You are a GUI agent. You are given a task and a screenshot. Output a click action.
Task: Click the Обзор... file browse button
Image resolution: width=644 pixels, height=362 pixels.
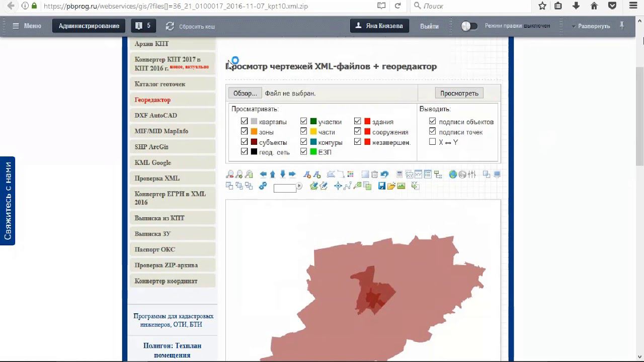(245, 93)
